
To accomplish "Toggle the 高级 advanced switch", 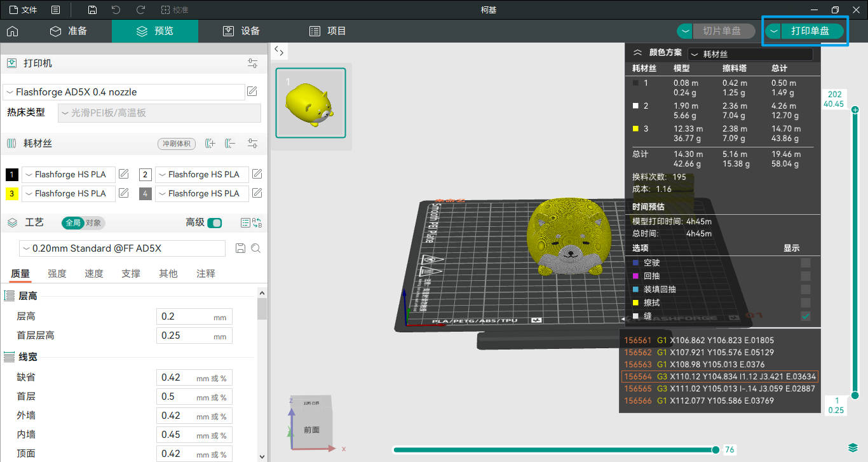I will coord(215,223).
